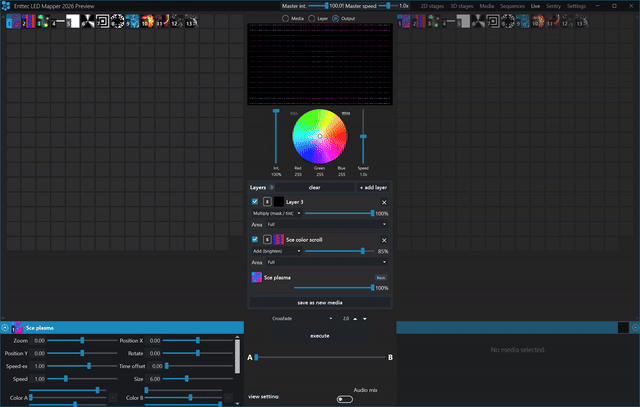Select media thumbnail 7 in right grid
640x407 pixels.
493,21
